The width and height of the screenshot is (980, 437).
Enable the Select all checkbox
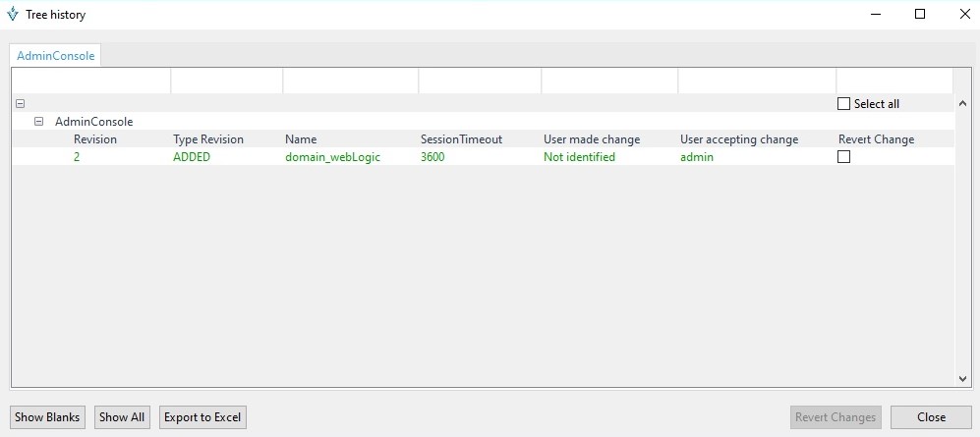click(x=843, y=104)
